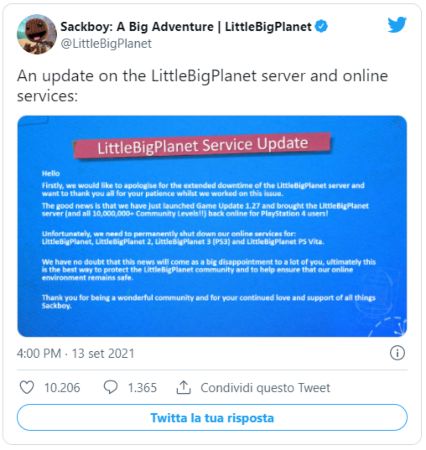The image size is (426, 450).
Task: Open the LittleBigPlanet Service Update image
Action: tap(212, 226)
